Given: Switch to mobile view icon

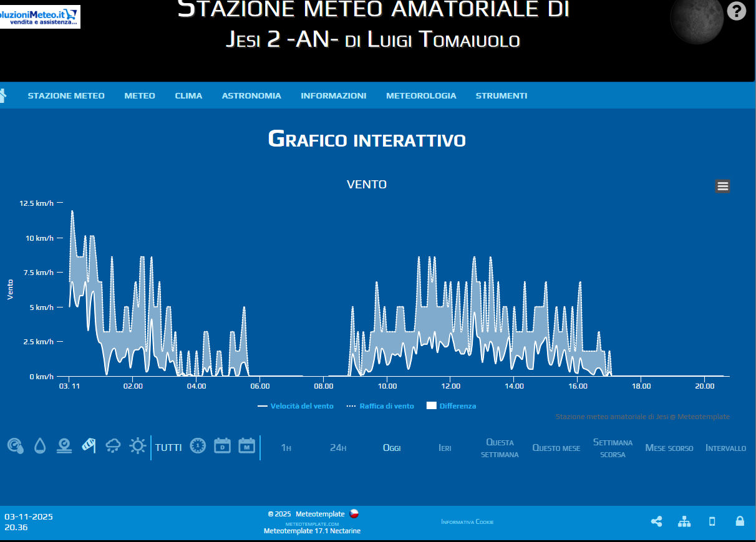Looking at the screenshot, I should click(x=712, y=521).
